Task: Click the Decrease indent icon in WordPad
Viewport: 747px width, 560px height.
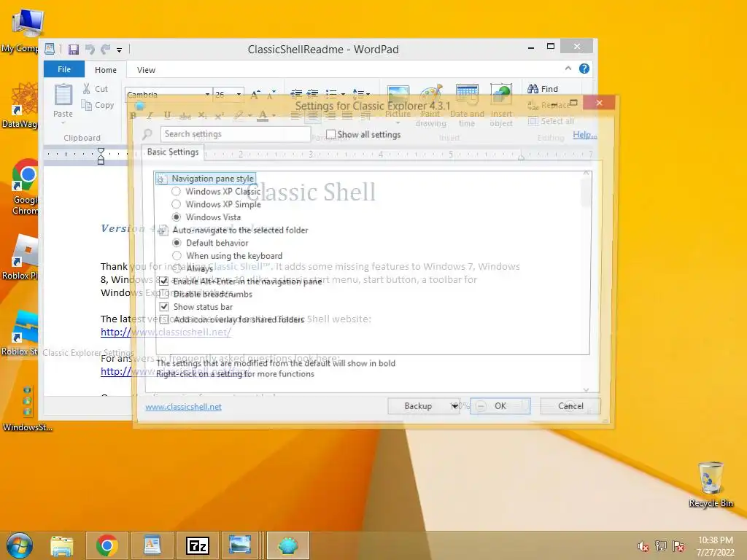Action: pos(296,93)
